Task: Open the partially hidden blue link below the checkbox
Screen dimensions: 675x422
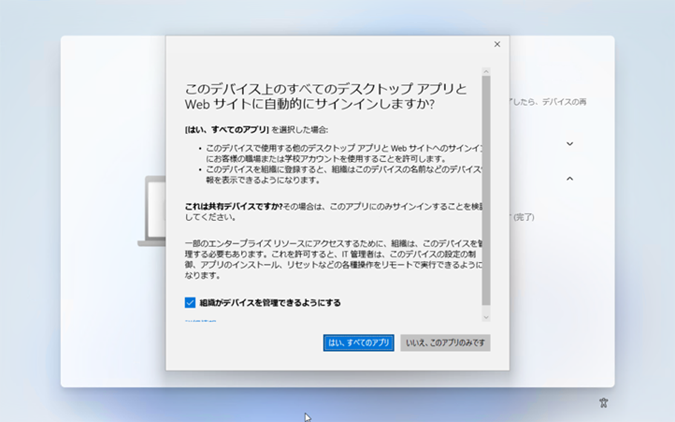Action: pos(201,321)
